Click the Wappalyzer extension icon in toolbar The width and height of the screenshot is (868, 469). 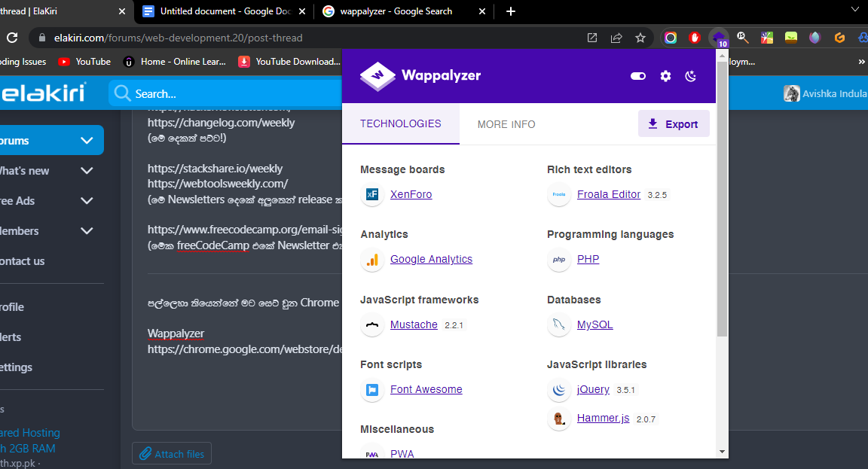coord(719,38)
